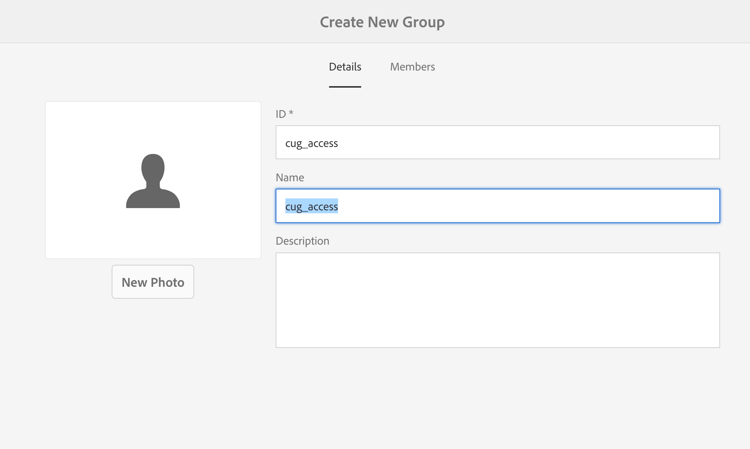Switch to the Members tab

pyautogui.click(x=412, y=67)
